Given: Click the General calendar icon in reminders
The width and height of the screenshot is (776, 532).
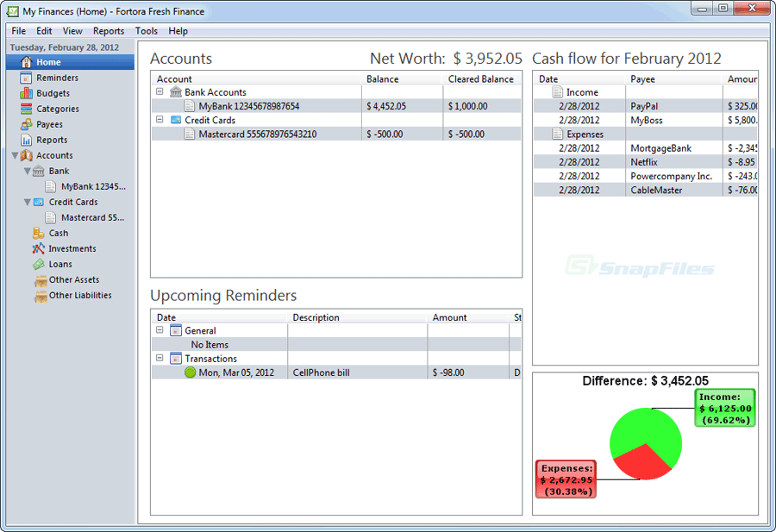Looking at the screenshot, I should [x=176, y=330].
